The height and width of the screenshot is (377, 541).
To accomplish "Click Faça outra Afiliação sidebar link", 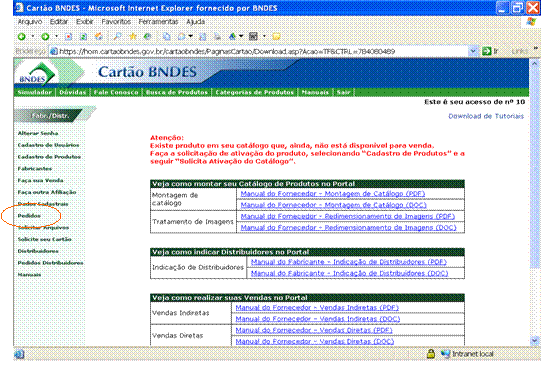I will point(47,192).
